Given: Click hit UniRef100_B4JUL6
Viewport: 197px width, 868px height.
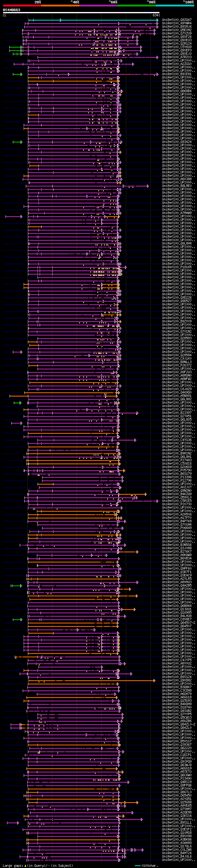Looking at the screenshot, I should (177, 856).
